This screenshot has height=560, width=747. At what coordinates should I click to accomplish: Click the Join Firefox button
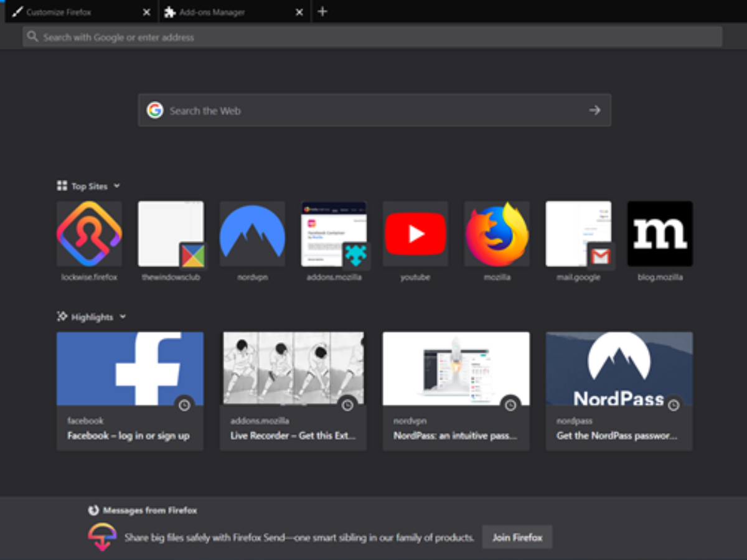pos(517,537)
